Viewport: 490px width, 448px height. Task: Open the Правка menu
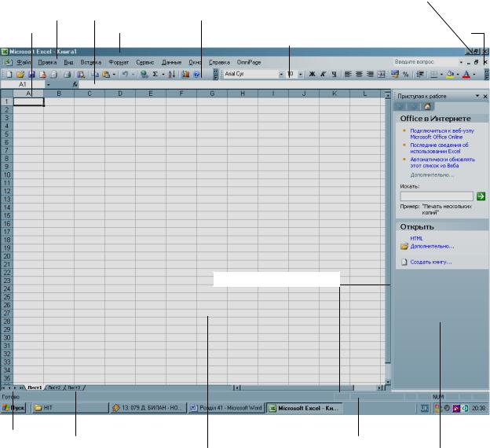pyautogui.click(x=47, y=62)
